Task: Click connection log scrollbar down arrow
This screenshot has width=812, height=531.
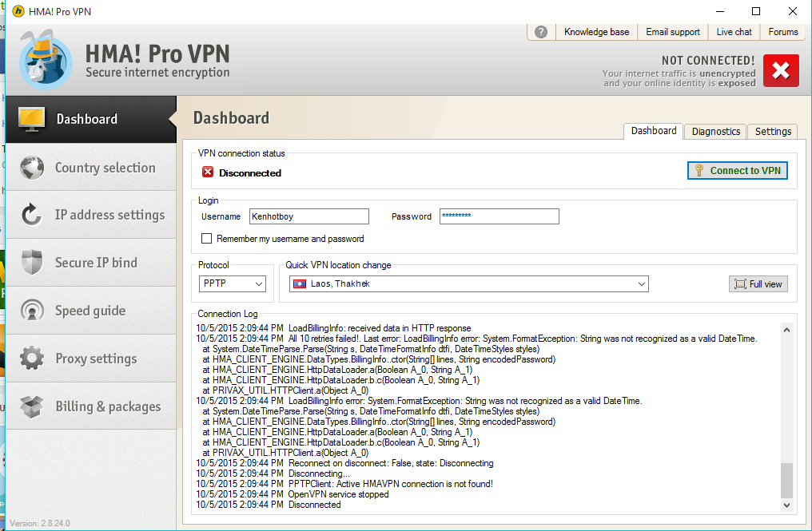Action: [786, 505]
